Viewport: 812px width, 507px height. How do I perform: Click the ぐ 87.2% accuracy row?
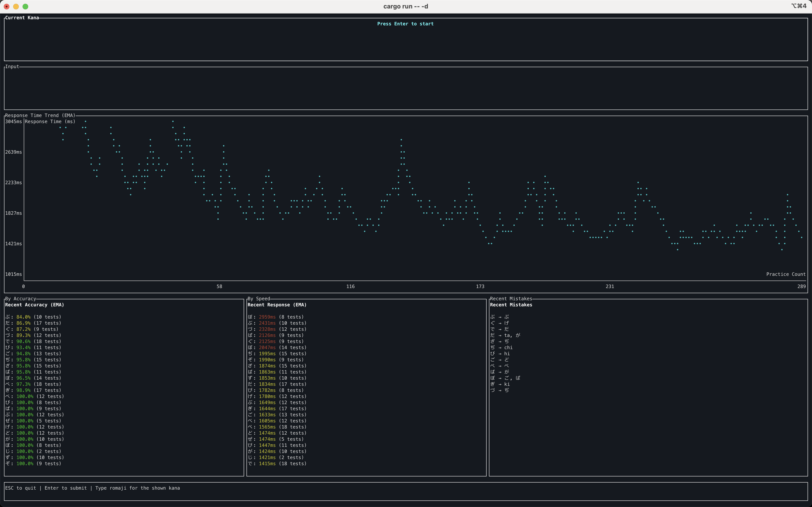pos(32,329)
